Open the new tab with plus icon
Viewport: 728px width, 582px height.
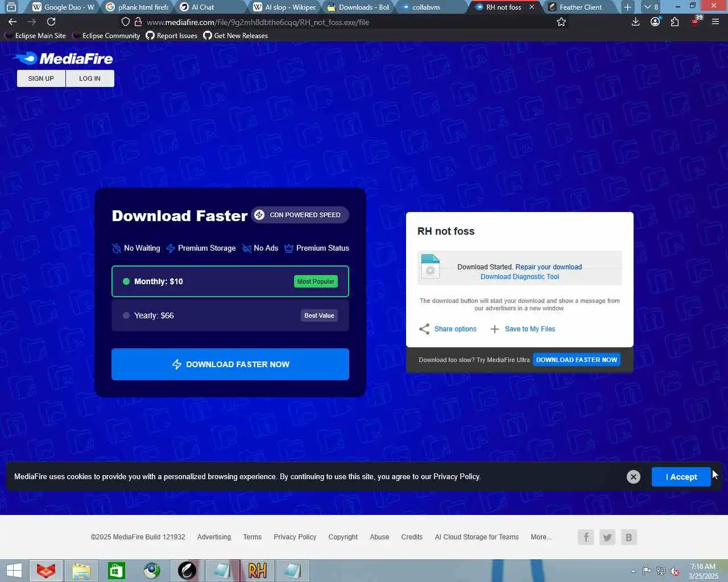[627, 7]
